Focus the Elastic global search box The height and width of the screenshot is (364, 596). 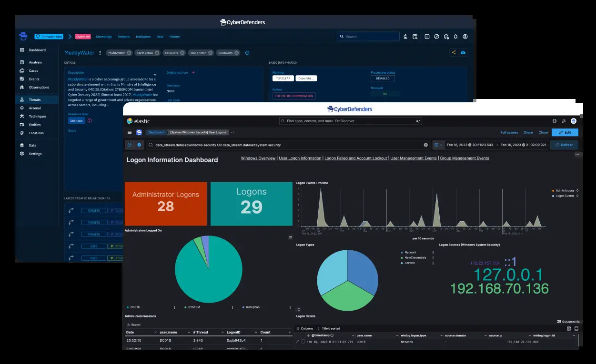point(351,121)
